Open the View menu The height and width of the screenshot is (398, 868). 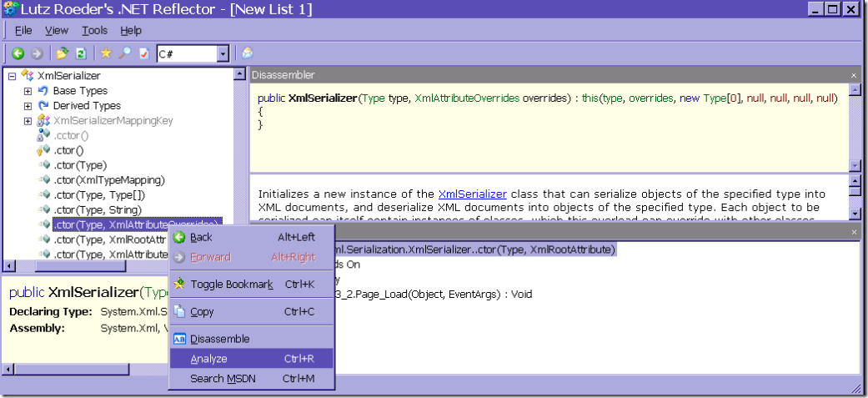click(x=57, y=31)
